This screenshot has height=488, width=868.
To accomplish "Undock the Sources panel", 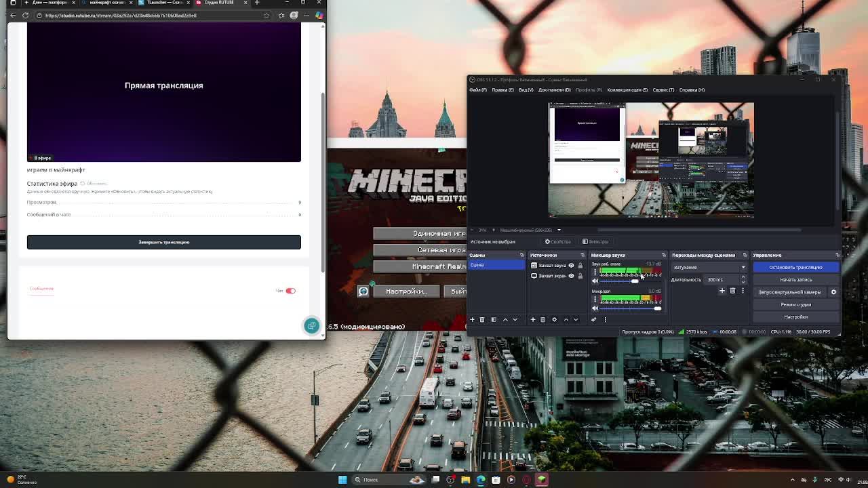I will pos(582,256).
